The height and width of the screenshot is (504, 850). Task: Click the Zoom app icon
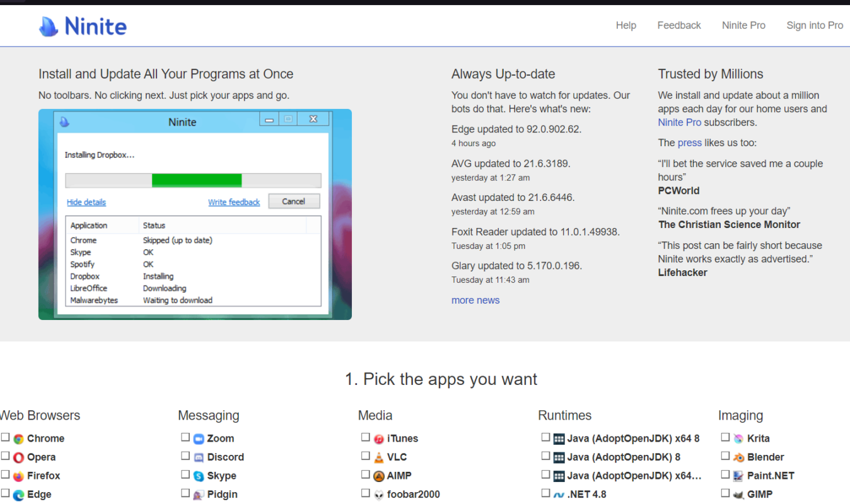click(199, 438)
